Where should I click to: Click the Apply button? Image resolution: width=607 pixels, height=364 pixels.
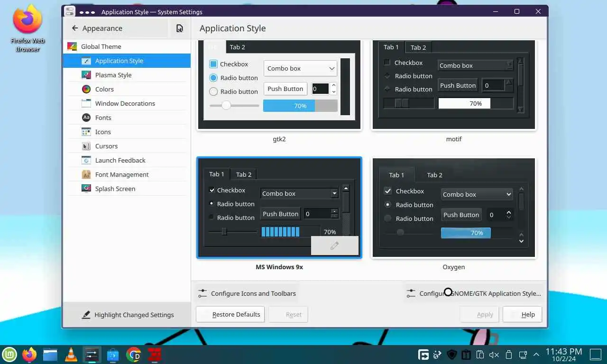pos(479,314)
